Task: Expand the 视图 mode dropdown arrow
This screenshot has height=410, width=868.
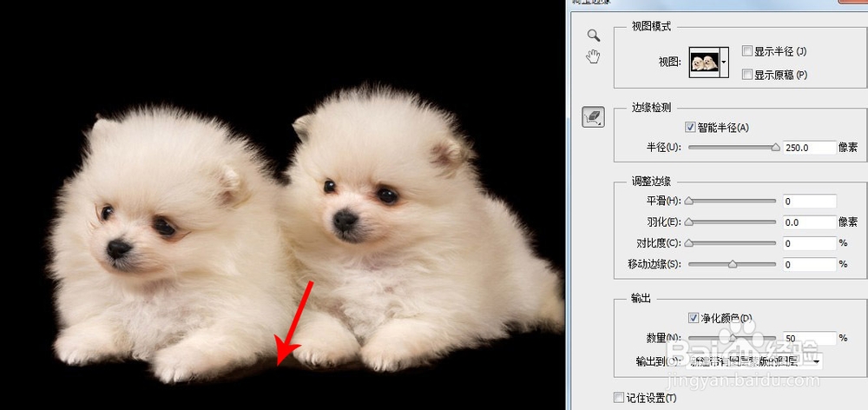Action: (724, 62)
